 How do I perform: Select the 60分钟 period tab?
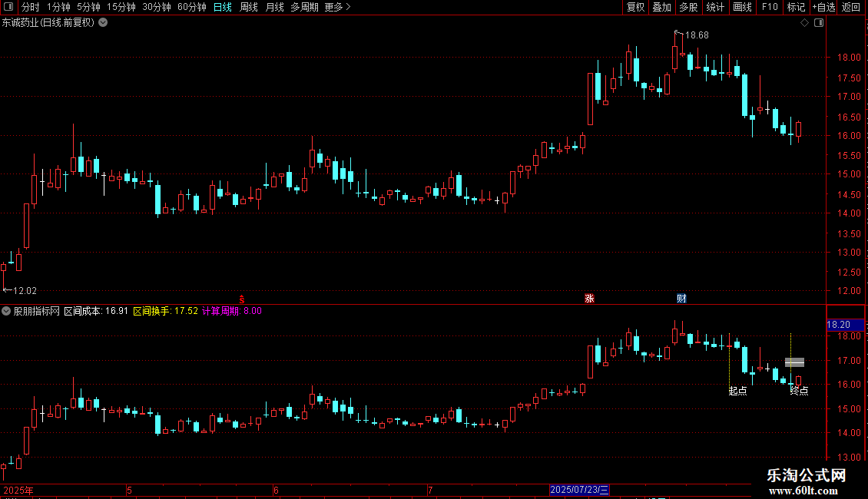[191, 7]
